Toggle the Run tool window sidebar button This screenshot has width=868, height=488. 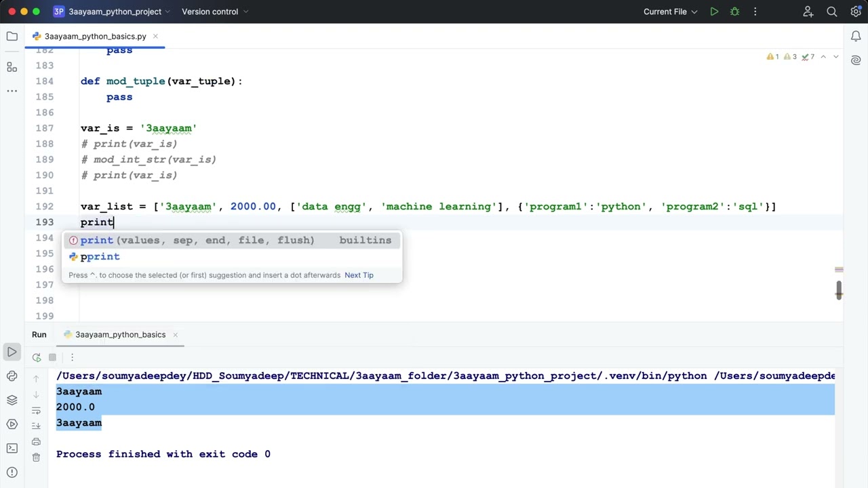(x=12, y=352)
